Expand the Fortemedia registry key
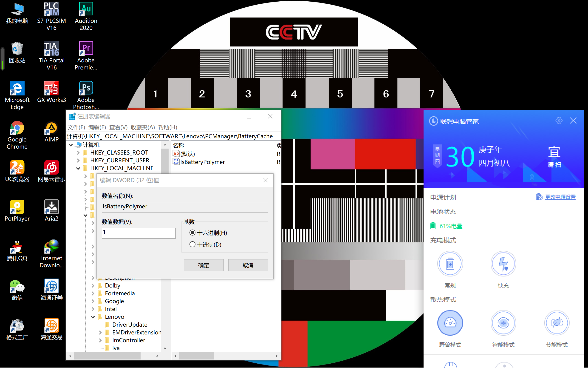This screenshot has width=588, height=368. pyautogui.click(x=93, y=293)
